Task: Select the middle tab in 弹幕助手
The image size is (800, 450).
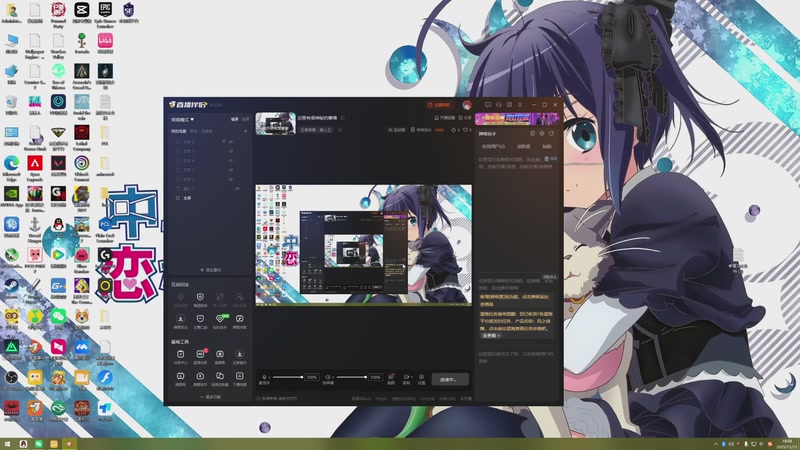Action: (x=523, y=146)
